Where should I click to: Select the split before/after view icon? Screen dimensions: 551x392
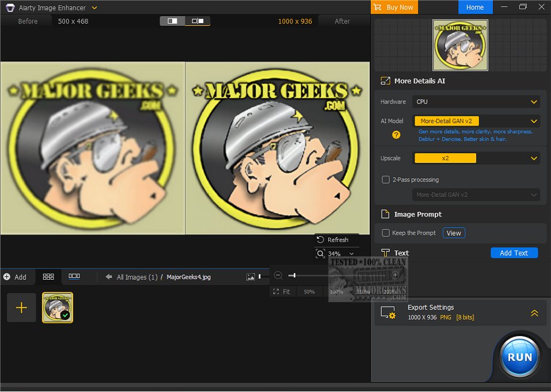(197, 21)
